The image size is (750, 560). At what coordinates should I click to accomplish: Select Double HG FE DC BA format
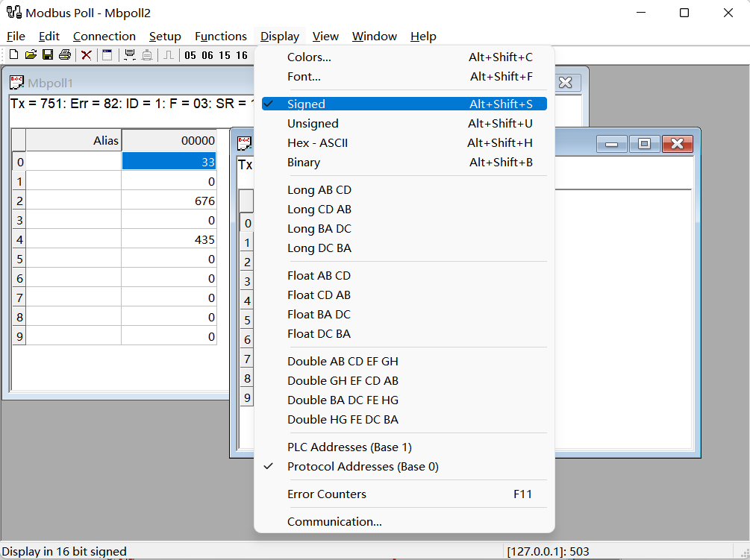(x=404, y=420)
